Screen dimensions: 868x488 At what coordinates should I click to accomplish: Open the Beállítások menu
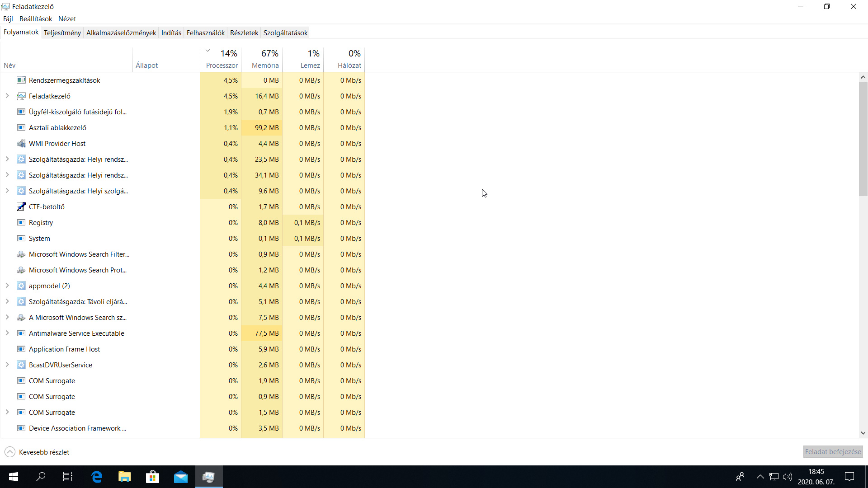coord(36,19)
